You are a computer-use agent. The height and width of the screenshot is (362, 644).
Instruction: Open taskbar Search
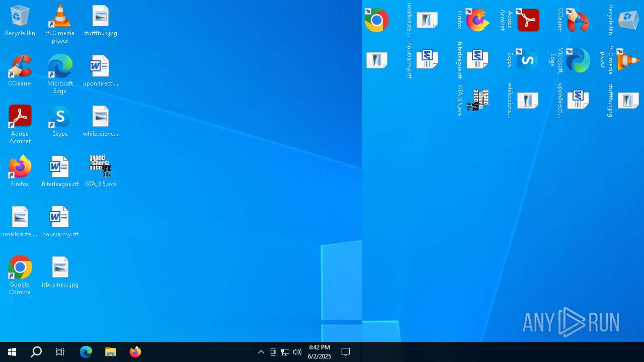pos(36,352)
